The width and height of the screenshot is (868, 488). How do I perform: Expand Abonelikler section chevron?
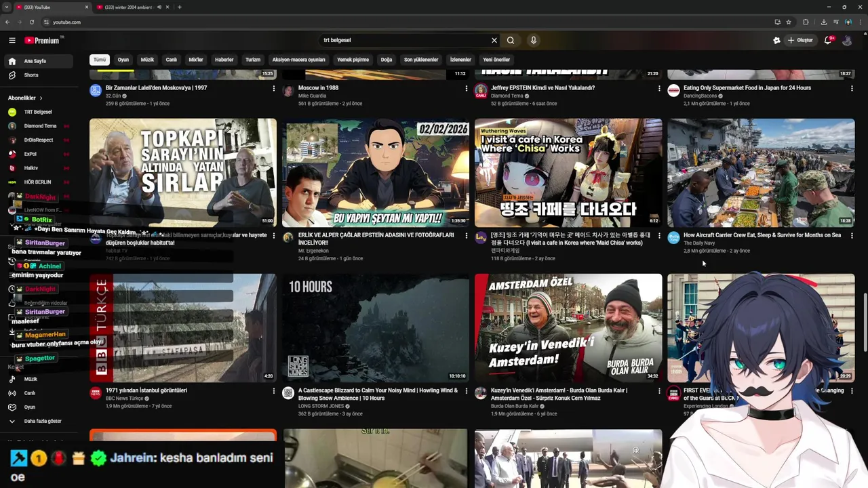pos(41,98)
